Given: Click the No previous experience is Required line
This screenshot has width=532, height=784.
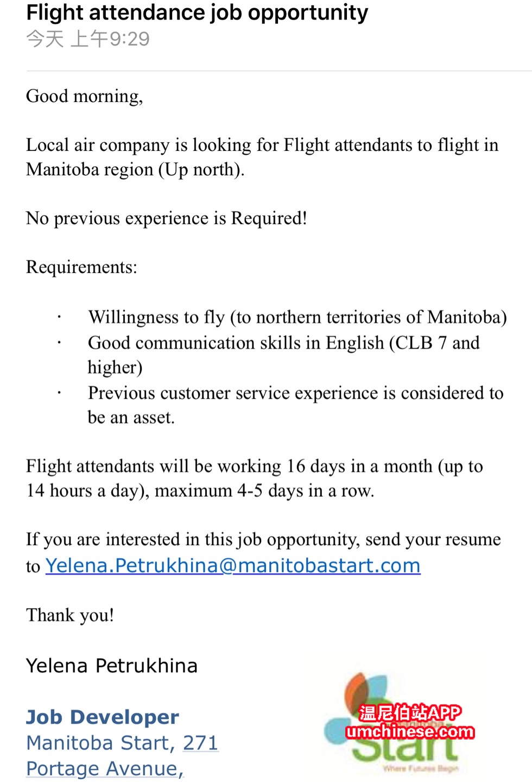Looking at the screenshot, I should [167, 218].
